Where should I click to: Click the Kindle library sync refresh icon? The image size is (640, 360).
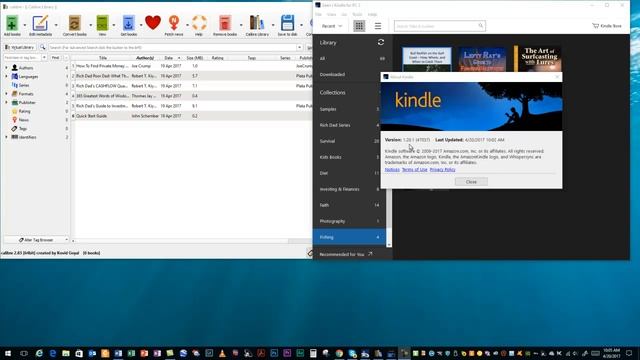(x=381, y=42)
